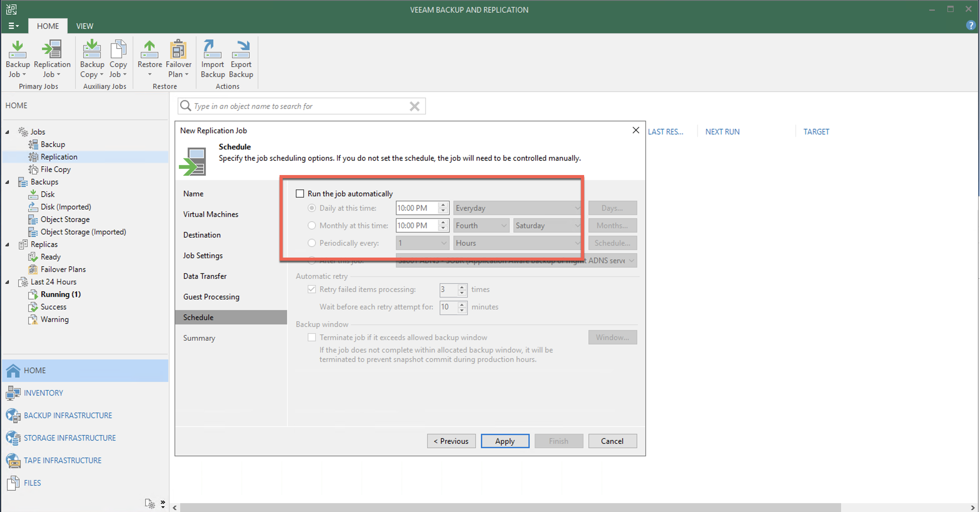Image resolution: width=980 pixels, height=512 pixels.
Task: Collapse the Jobs tree node
Action: [x=7, y=132]
